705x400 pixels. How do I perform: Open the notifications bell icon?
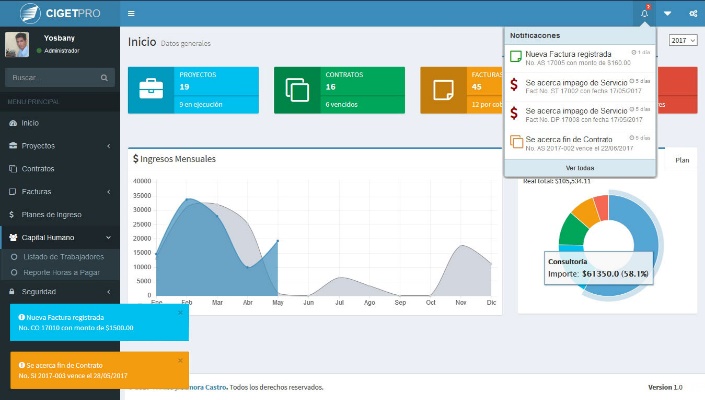[644, 13]
